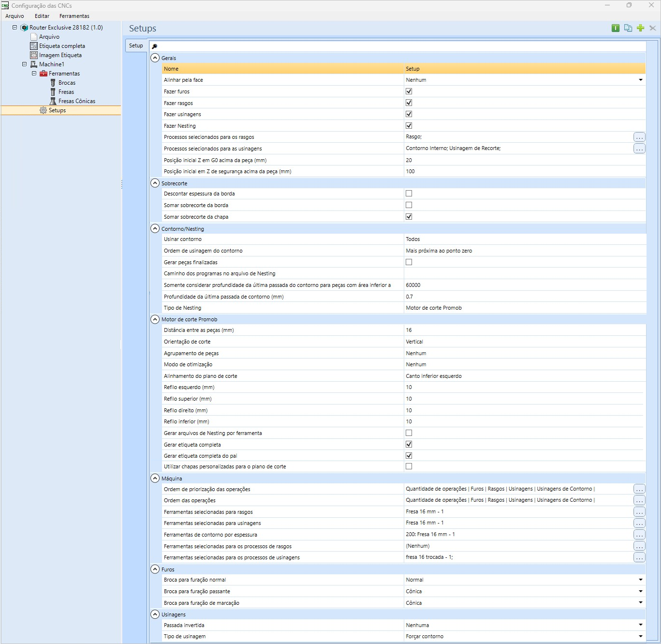Collapse the Gerais section

pyautogui.click(x=155, y=58)
